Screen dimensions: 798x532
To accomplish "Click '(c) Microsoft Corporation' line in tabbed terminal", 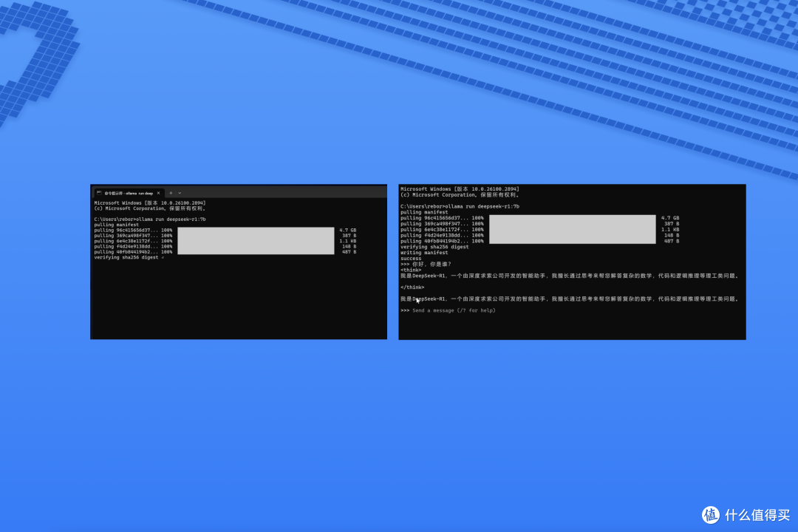I will [x=149, y=208].
